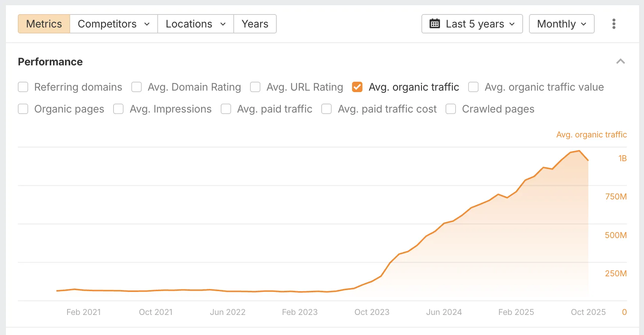Enable Avg. paid traffic cost metric
This screenshot has width=644, height=335.
326,109
